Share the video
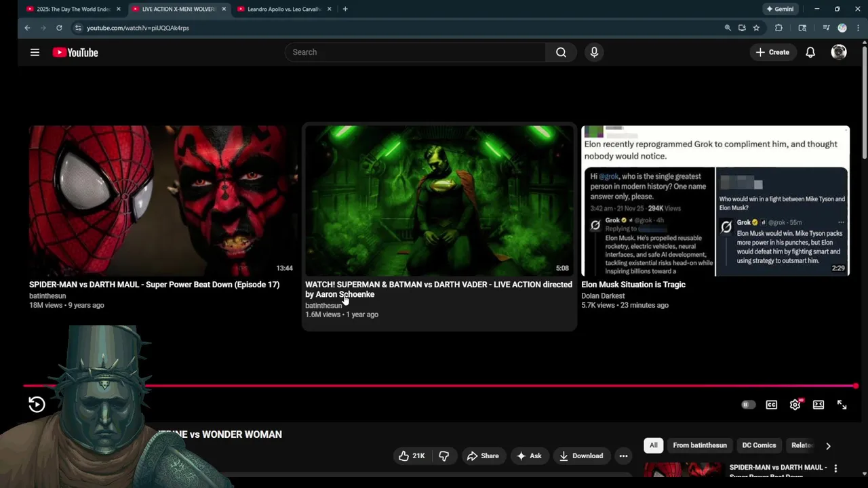This screenshot has width=868, height=488. [483, 456]
